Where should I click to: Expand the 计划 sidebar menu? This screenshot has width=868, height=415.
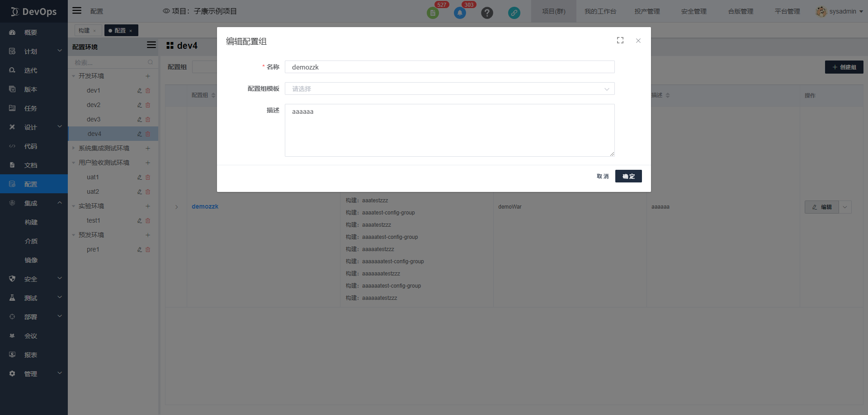click(x=34, y=51)
